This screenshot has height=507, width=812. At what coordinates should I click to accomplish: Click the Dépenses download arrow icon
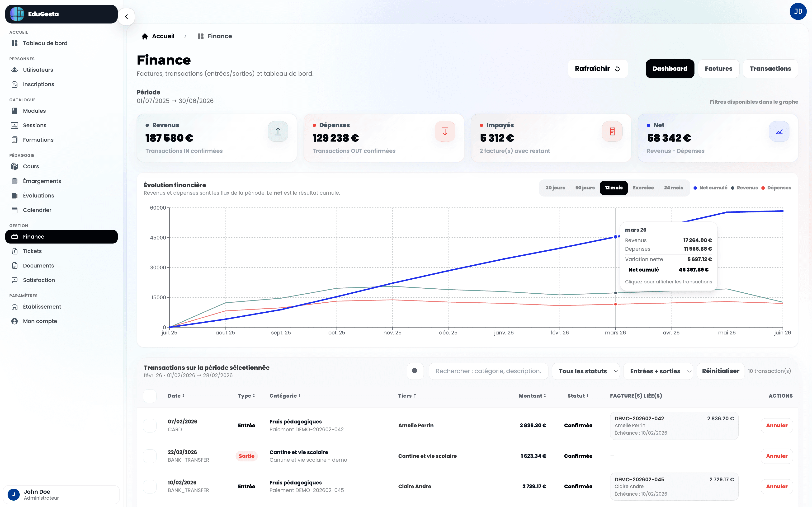[x=445, y=131]
